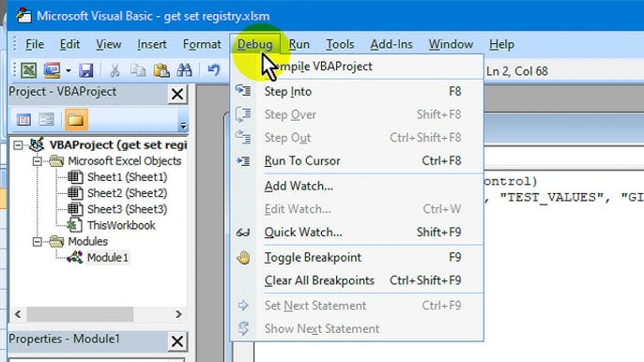Close the Properties - Module1 pane
The height and width of the screenshot is (362, 644).
point(177,341)
